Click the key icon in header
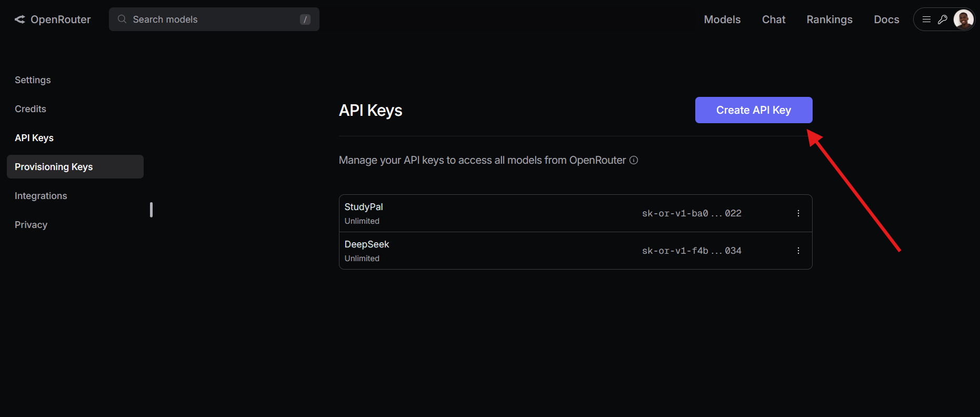 point(943,19)
